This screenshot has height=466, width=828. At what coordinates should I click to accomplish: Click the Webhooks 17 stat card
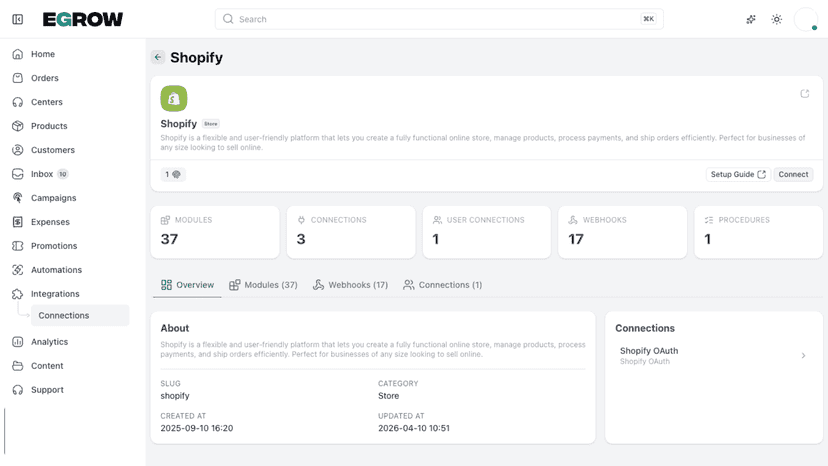pyautogui.click(x=622, y=232)
